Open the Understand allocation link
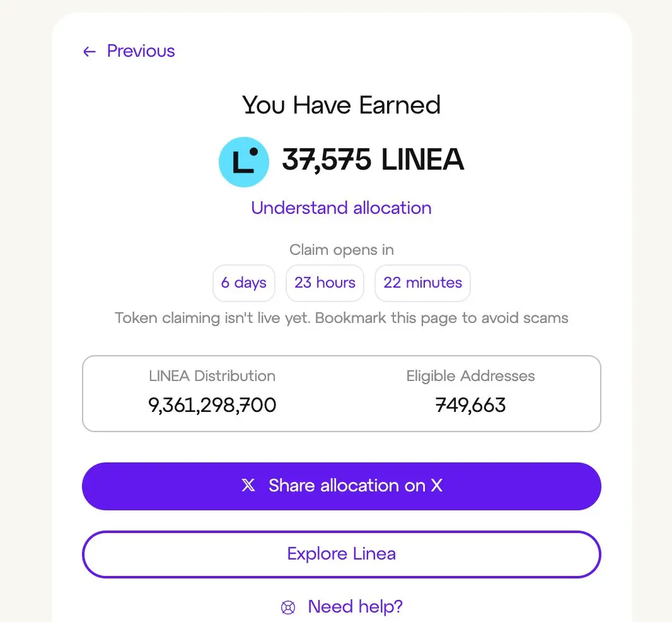672x622 pixels. (x=341, y=208)
